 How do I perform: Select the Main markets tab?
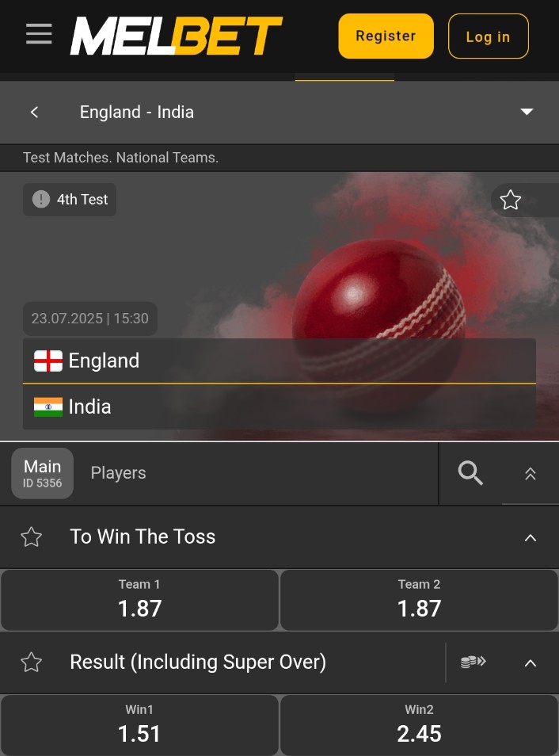42,473
